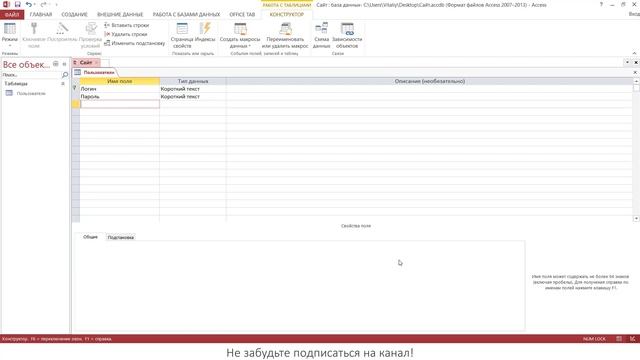Switch to design view in status bar
The height and width of the screenshot is (360, 640).
pyautogui.click(x=632, y=339)
